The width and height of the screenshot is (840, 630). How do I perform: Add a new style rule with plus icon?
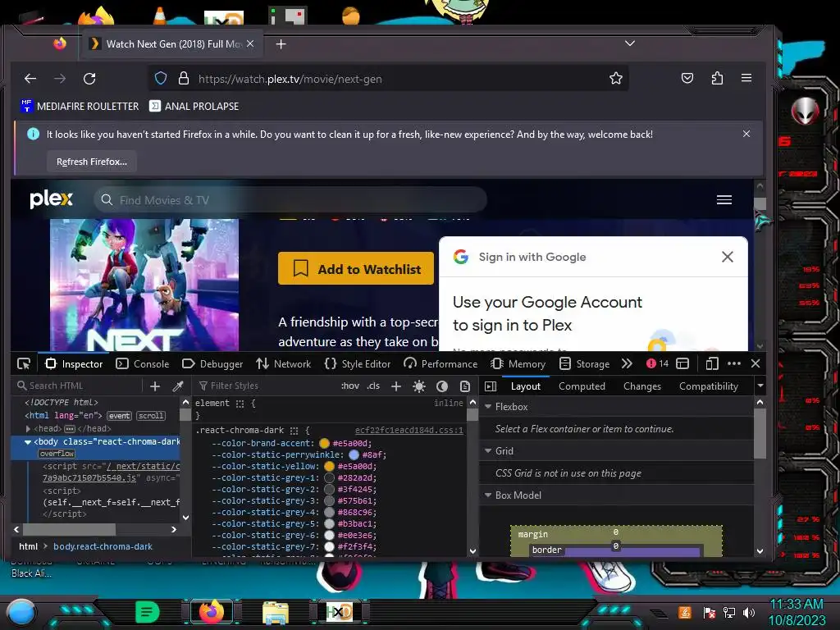click(x=396, y=386)
